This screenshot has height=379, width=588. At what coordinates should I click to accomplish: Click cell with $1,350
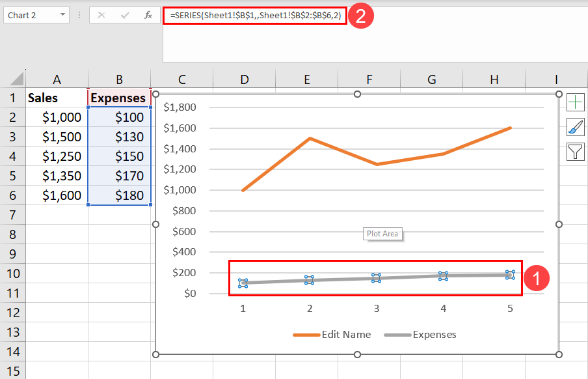click(57, 176)
